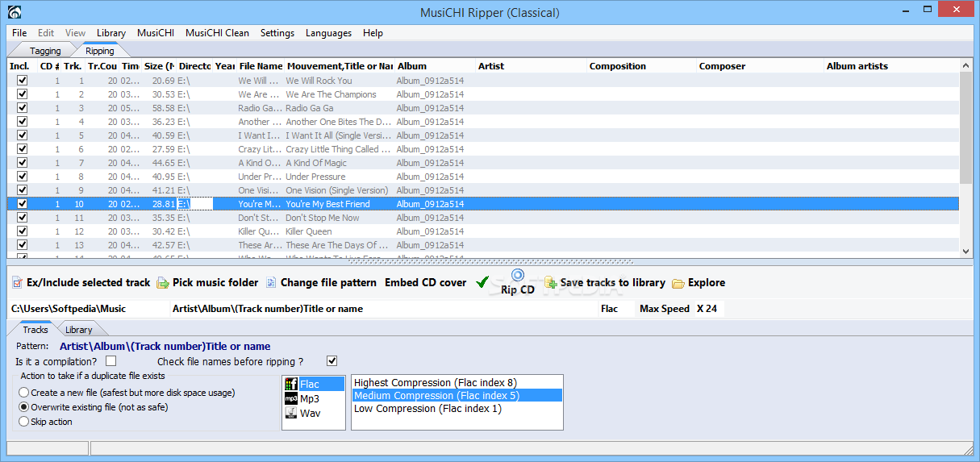Click the Killer Queen title cell
Screen dimensions: 980x462
tap(340, 231)
